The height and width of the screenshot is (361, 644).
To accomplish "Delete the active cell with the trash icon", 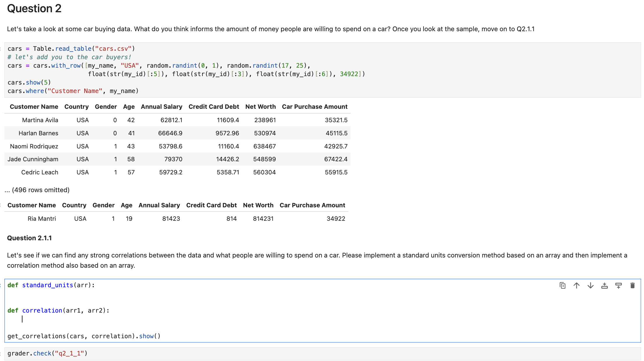I will tap(633, 285).
